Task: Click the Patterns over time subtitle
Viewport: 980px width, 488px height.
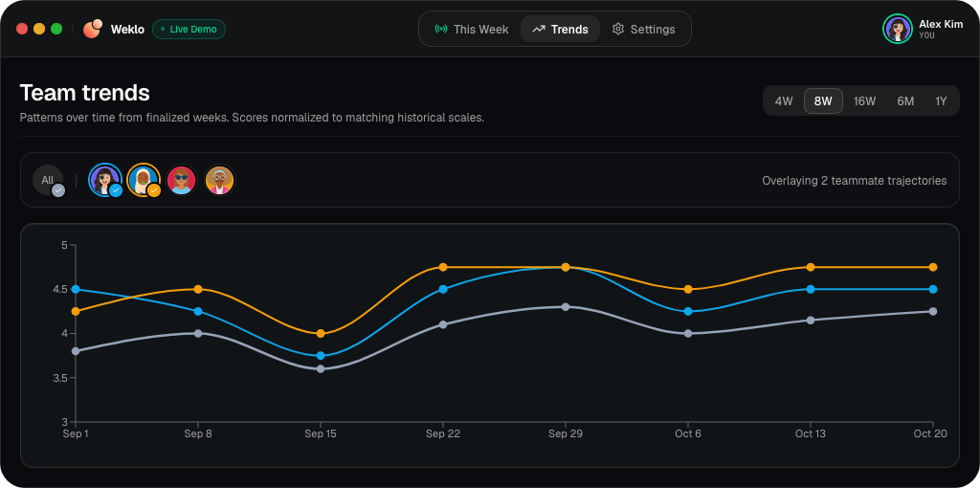Action: point(252,118)
